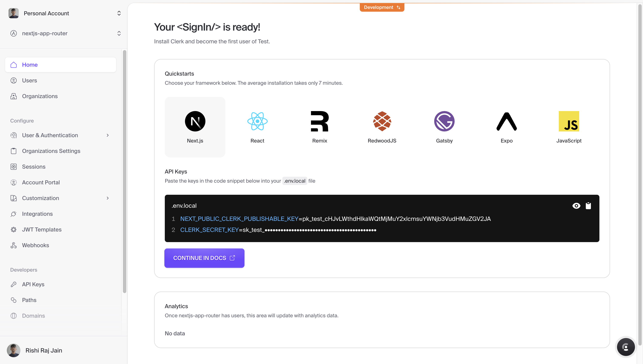Open JWT Templates in the sidebar
The width and height of the screenshot is (643, 364).
tap(41, 230)
